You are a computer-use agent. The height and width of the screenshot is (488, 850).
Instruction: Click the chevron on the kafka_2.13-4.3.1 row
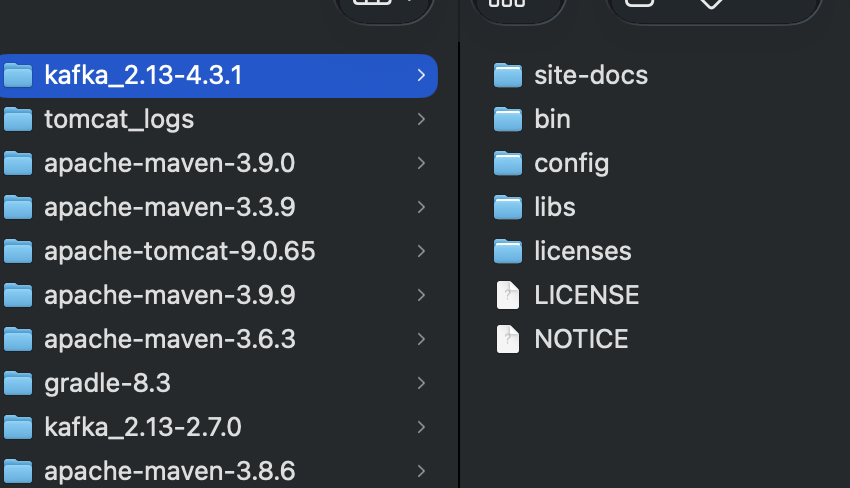(x=421, y=75)
